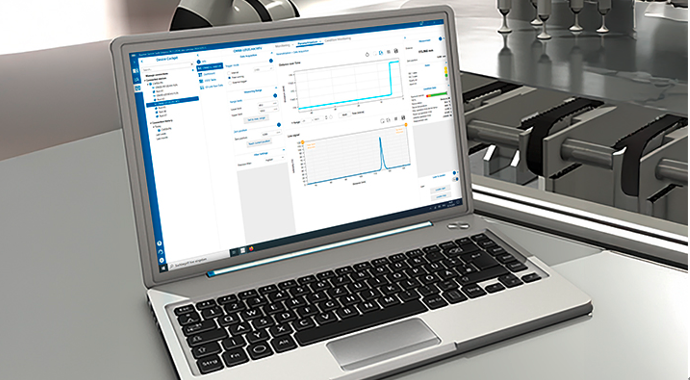This screenshot has width=690, height=380.
Task: Select the External trigger radio button
Action: (230, 83)
